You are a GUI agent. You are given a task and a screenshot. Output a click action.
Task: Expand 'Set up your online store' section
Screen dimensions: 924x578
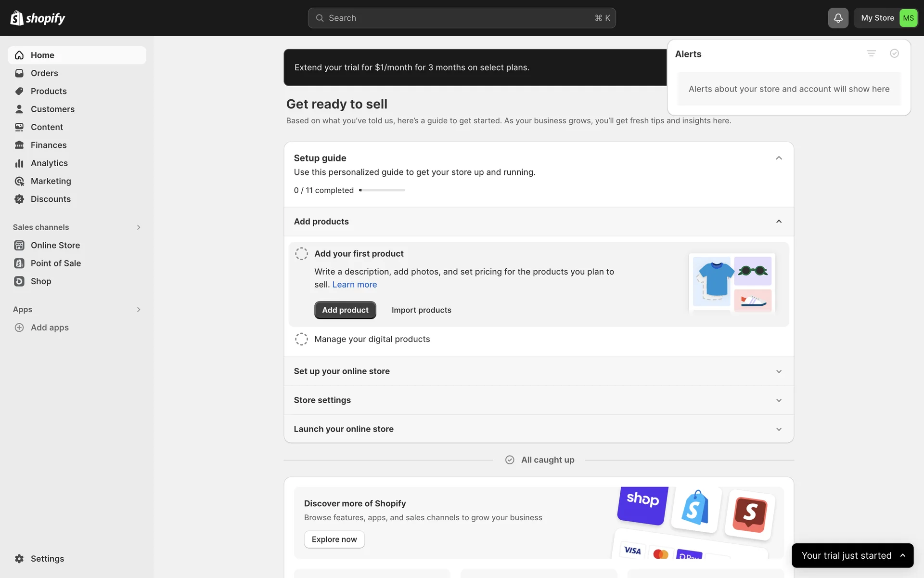click(779, 371)
